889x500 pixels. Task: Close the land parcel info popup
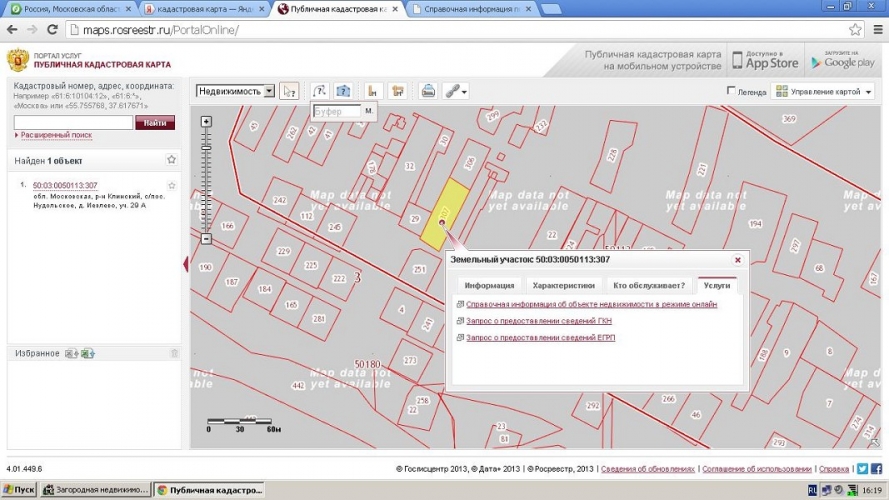738,260
